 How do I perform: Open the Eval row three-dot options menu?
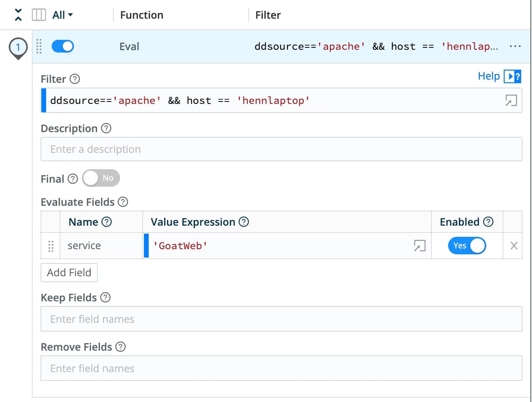tap(515, 46)
